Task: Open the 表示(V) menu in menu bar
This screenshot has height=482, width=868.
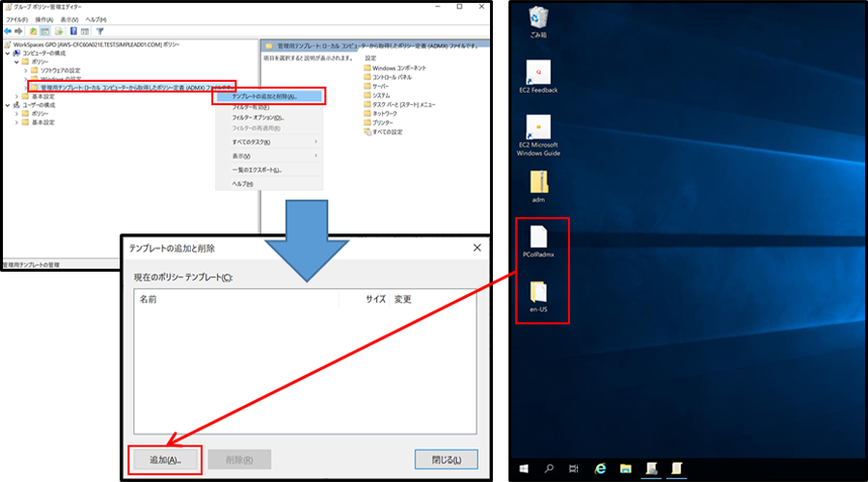Action: point(69,19)
